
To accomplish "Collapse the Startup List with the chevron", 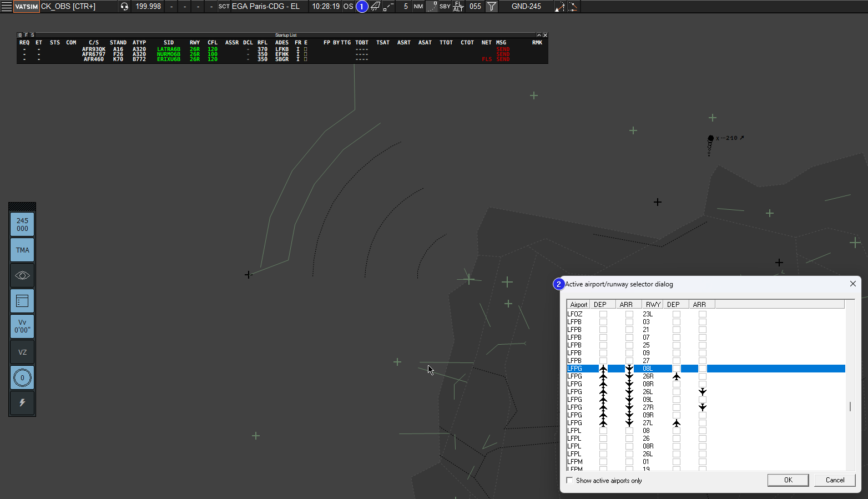I will point(538,35).
